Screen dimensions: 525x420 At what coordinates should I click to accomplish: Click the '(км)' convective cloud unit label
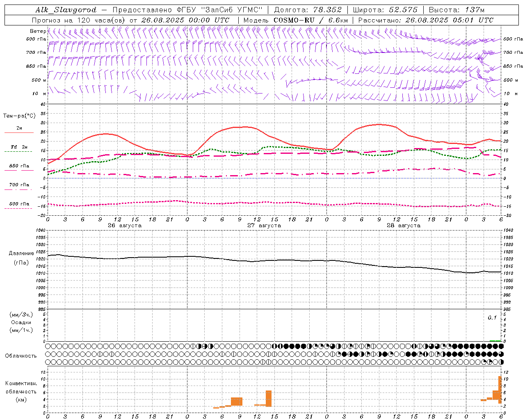(x=21, y=399)
